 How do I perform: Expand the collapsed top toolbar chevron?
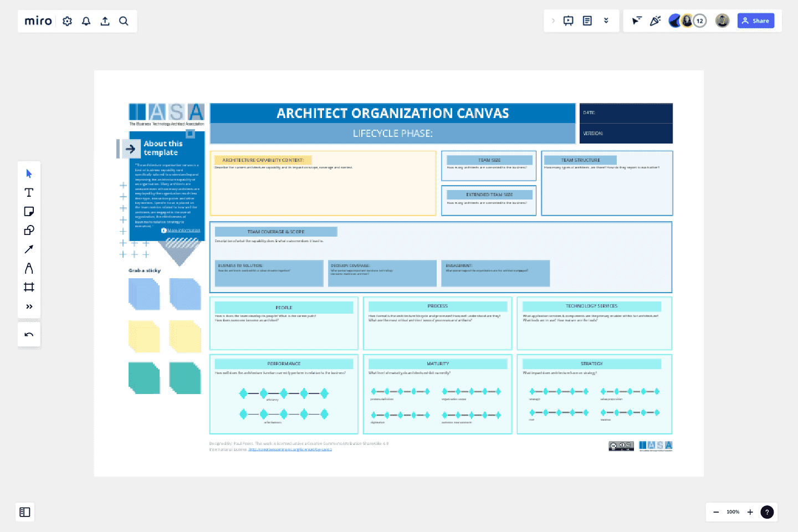click(553, 21)
